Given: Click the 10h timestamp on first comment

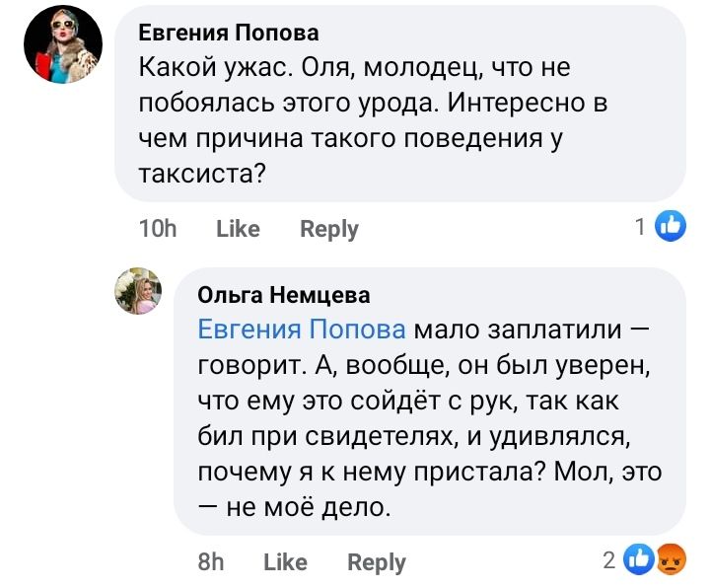Looking at the screenshot, I should pyautogui.click(x=158, y=229).
